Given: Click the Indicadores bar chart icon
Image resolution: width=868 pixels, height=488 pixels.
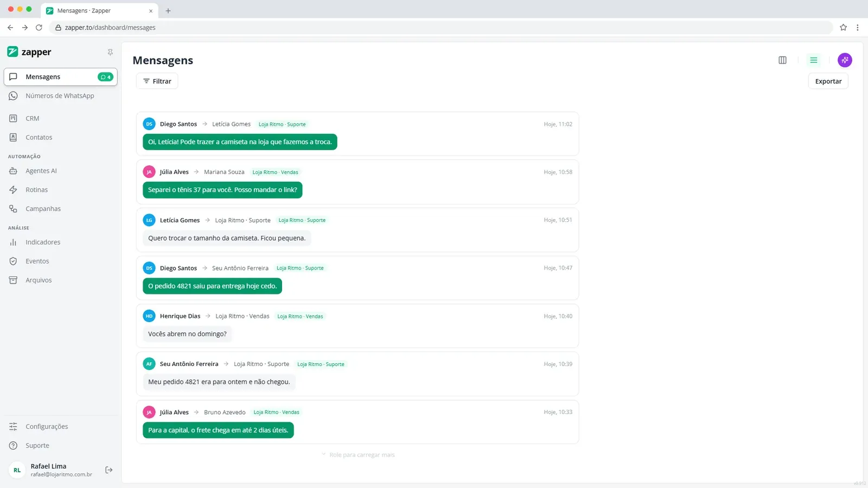Looking at the screenshot, I should pos(13,242).
